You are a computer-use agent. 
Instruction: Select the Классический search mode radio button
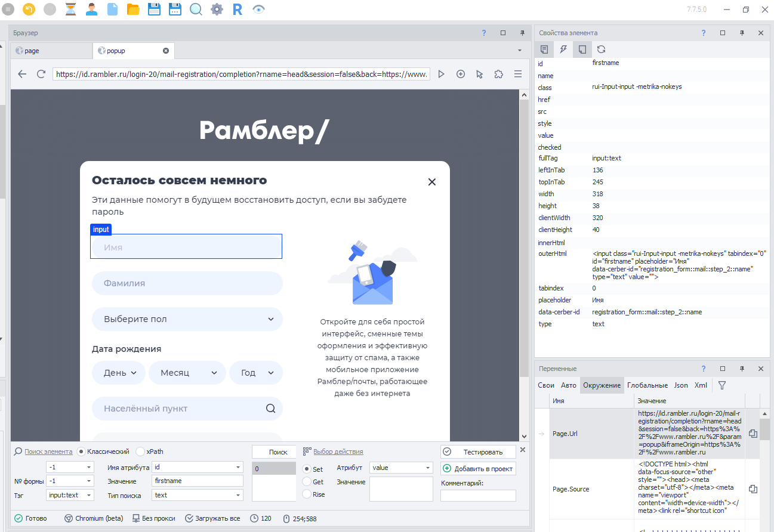pyautogui.click(x=82, y=451)
